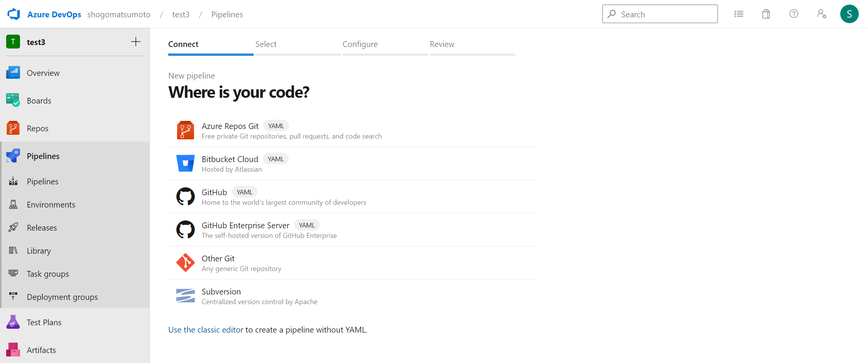Click the Library books icon
The height and width of the screenshot is (363, 868).
[13, 251]
